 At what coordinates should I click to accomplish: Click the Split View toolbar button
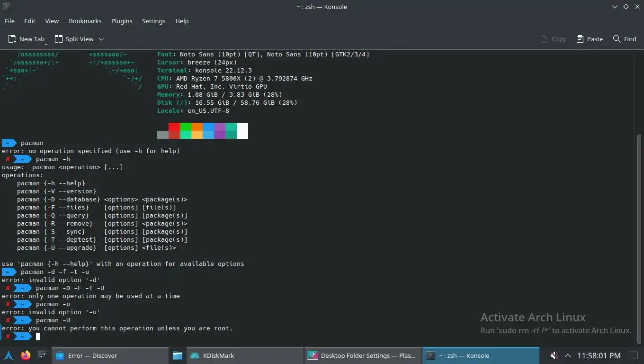pyautogui.click(x=74, y=39)
